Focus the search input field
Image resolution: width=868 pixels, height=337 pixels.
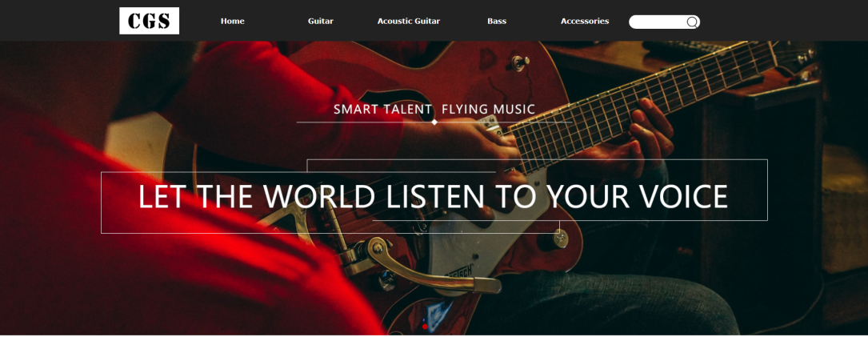tap(658, 22)
